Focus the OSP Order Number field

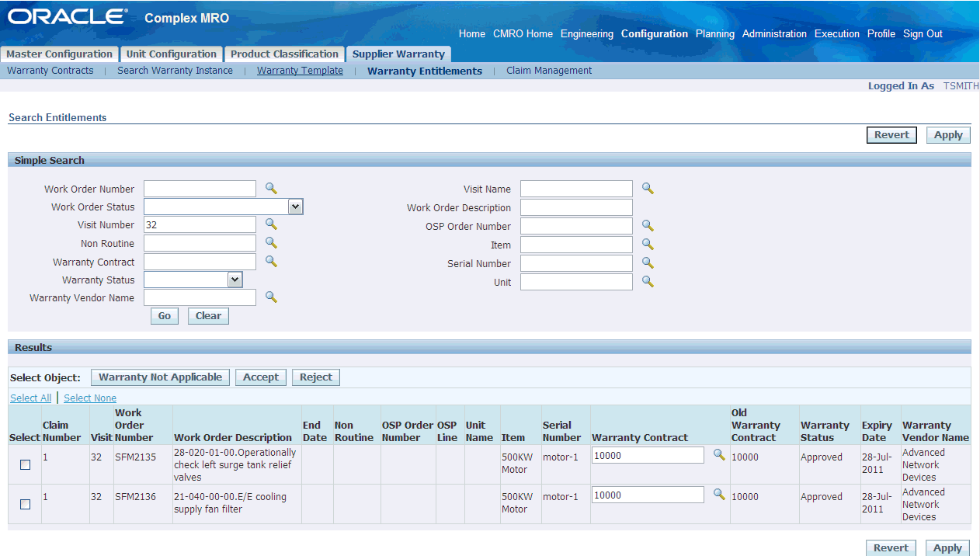(576, 226)
